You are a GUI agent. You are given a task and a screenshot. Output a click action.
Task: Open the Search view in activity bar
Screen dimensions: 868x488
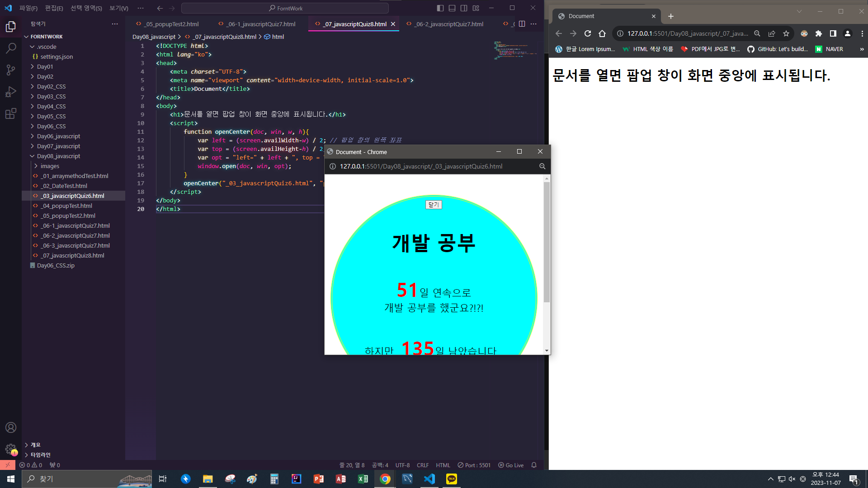point(11,48)
